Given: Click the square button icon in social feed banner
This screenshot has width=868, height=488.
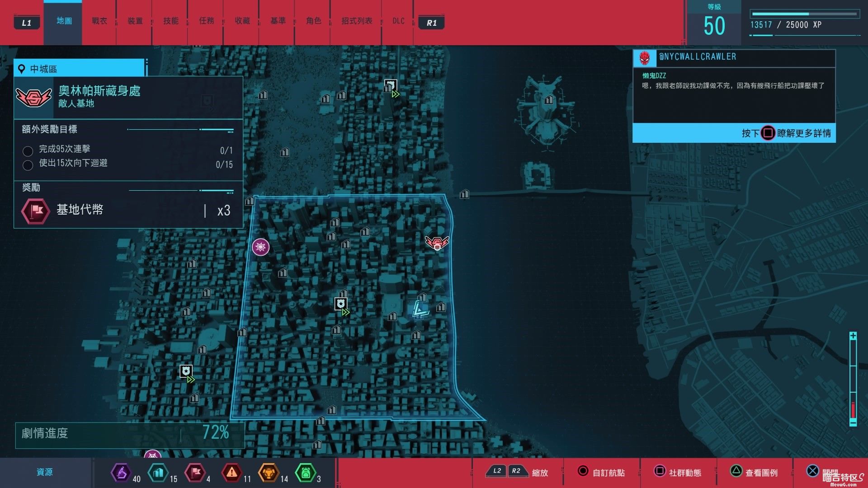Looking at the screenshot, I should click(768, 133).
